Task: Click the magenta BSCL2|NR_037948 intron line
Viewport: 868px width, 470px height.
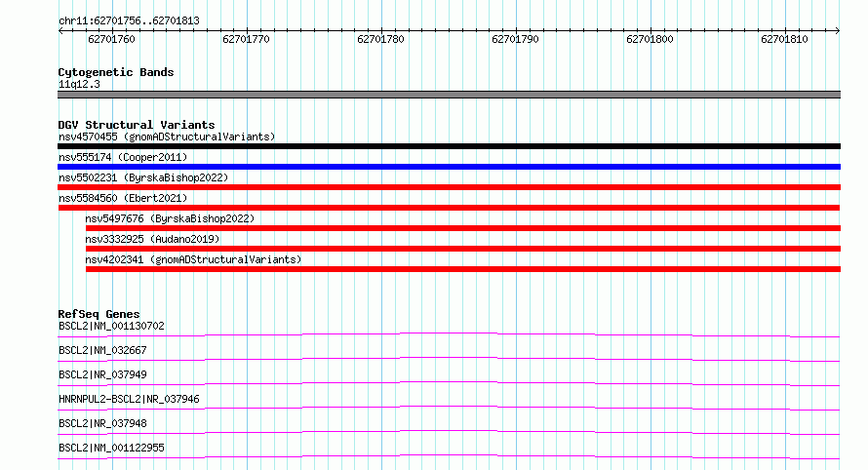Action: 449,432
